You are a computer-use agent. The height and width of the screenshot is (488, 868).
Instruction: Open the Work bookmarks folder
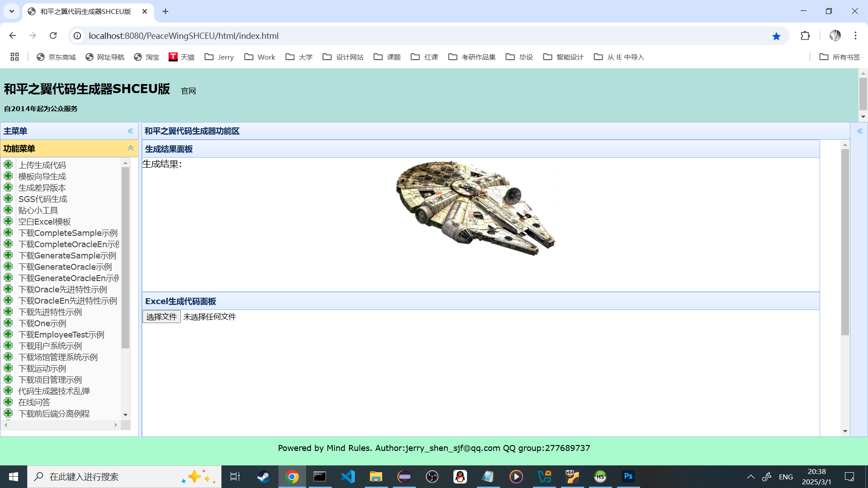tap(260, 57)
